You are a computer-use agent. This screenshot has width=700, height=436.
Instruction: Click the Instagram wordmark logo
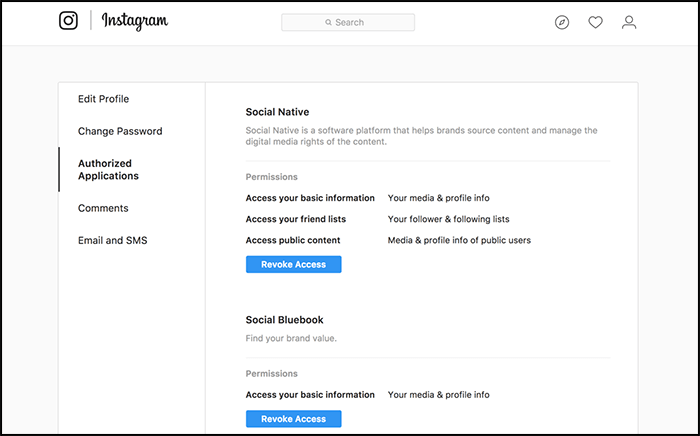[x=135, y=21]
